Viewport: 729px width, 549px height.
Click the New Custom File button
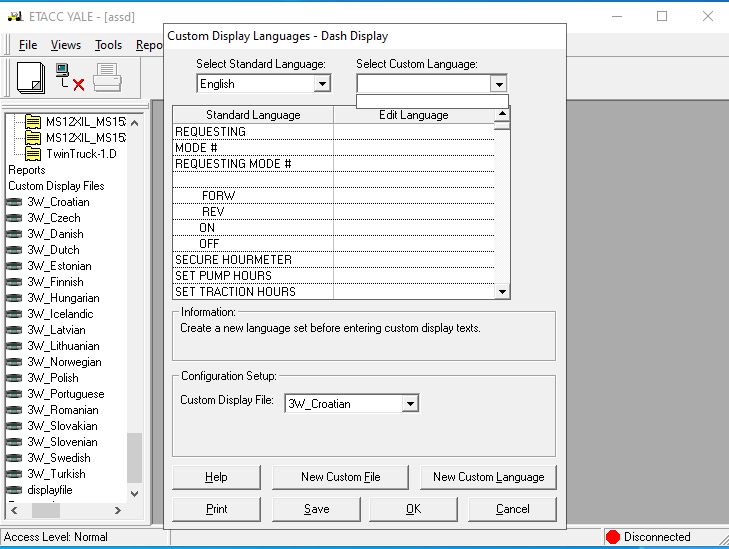tap(340, 477)
